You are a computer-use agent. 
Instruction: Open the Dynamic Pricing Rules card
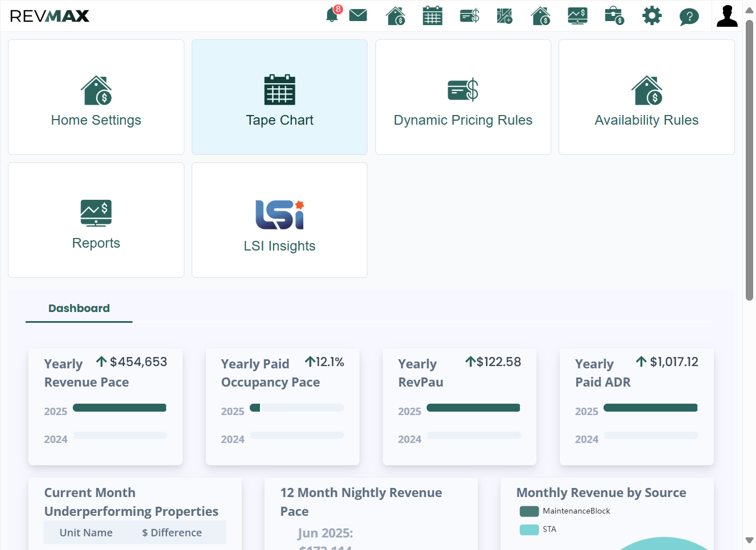(x=463, y=97)
